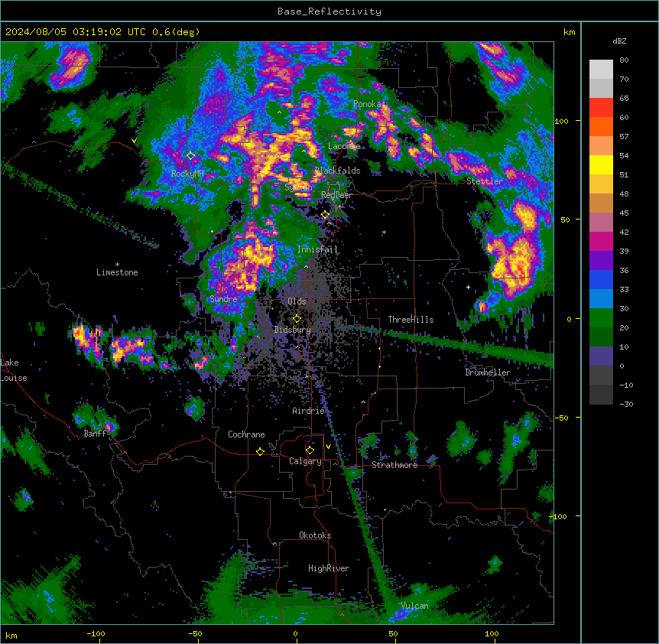The height and width of the screenshot is (644, 659).
Task: Click the white asterisk east of RedDeer marker
Action: [384, 233]
